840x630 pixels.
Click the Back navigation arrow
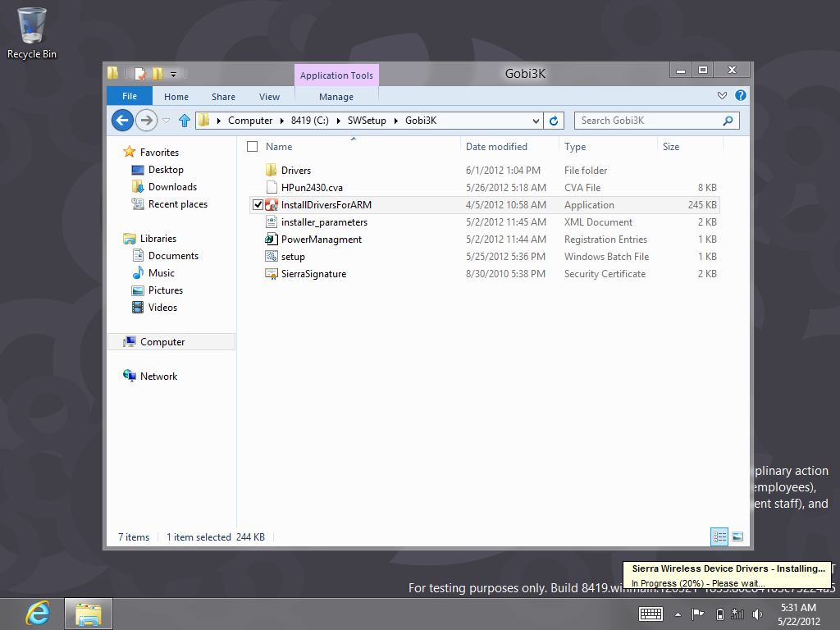tap(122, 121)
